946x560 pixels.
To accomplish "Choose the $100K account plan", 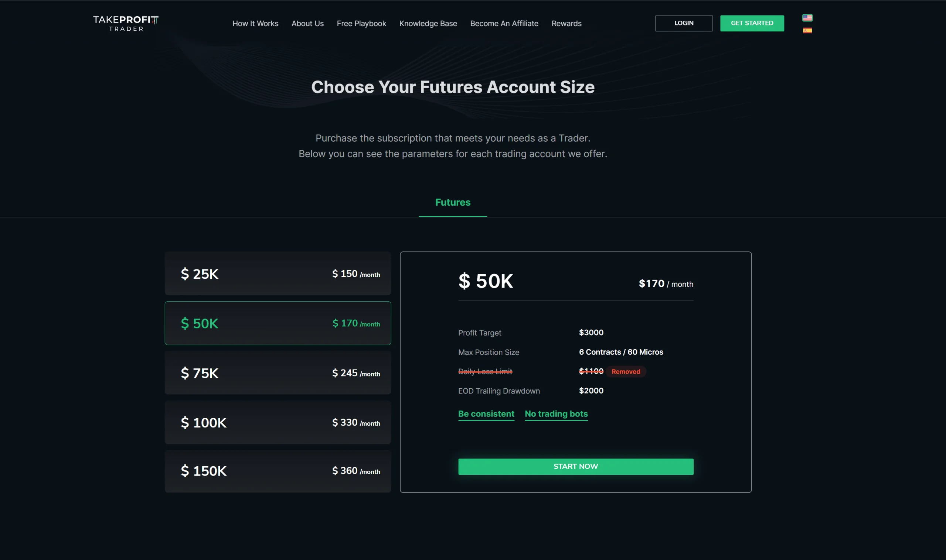I will click(278, 422).
